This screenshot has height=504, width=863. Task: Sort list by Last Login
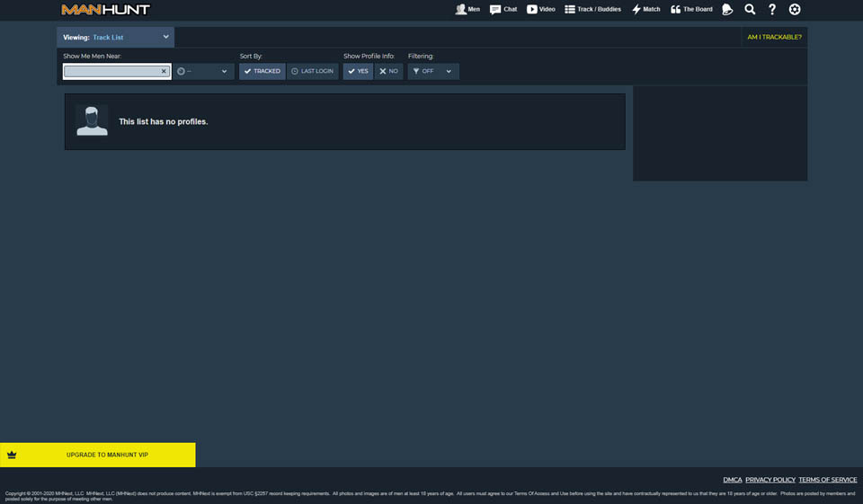[x=313, y=71]
